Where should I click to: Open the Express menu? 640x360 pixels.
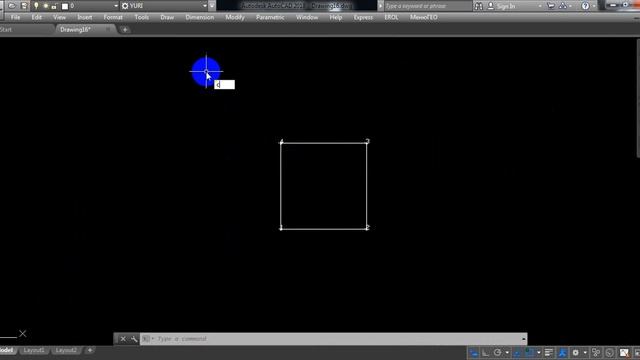point(363,18)
